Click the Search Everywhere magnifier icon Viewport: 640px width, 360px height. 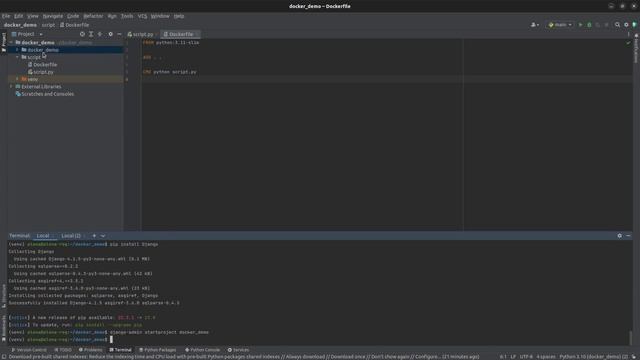[x=617, y=25]
